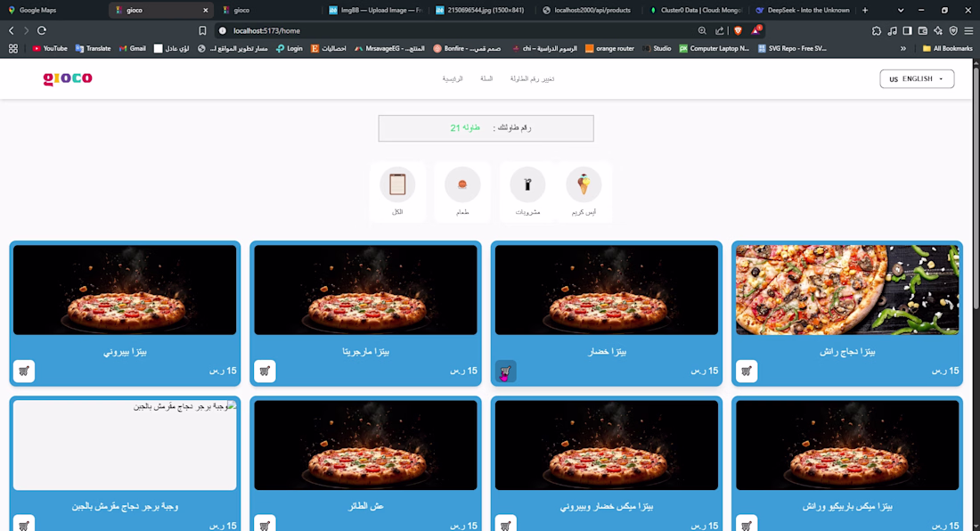Open the media control music note icon

point(893,30)
